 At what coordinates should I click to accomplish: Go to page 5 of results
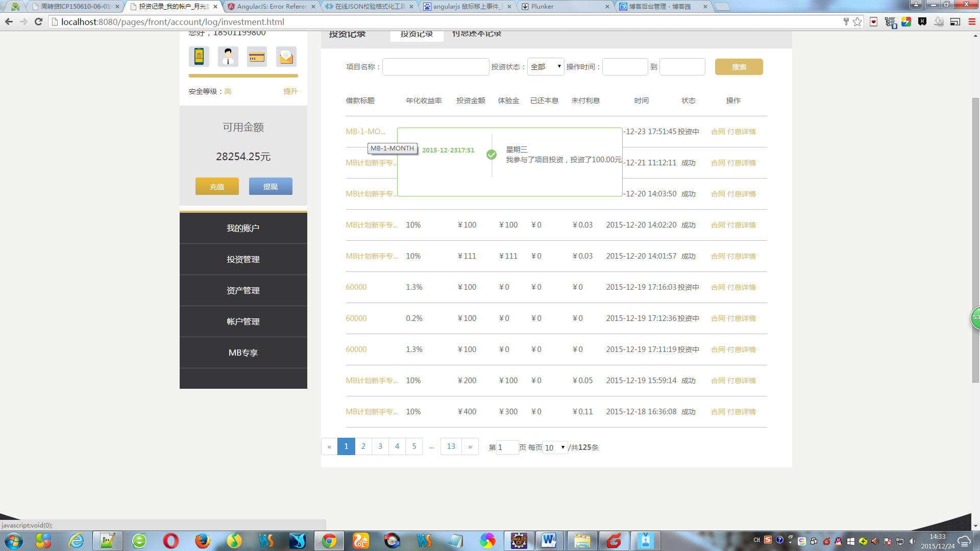pyautogui.click(x=414, y=446)
